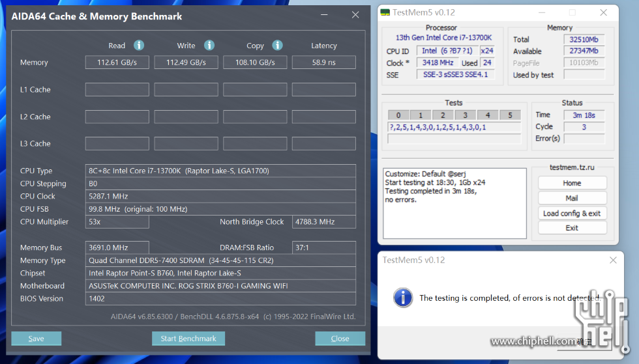Click the empty Error(s) field in Status
The width and height of the screenshot is (639, 364).
[584, 139]
